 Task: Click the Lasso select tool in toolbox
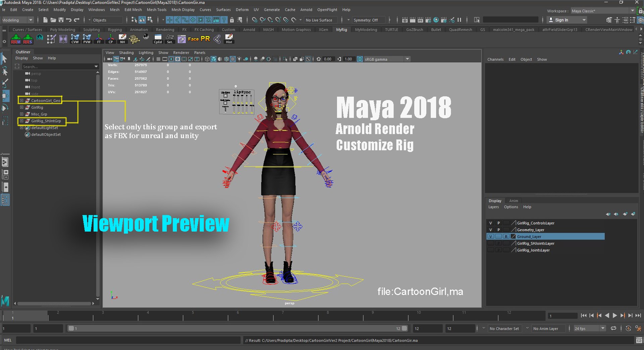pyautogui.click(x=5, y=71)
